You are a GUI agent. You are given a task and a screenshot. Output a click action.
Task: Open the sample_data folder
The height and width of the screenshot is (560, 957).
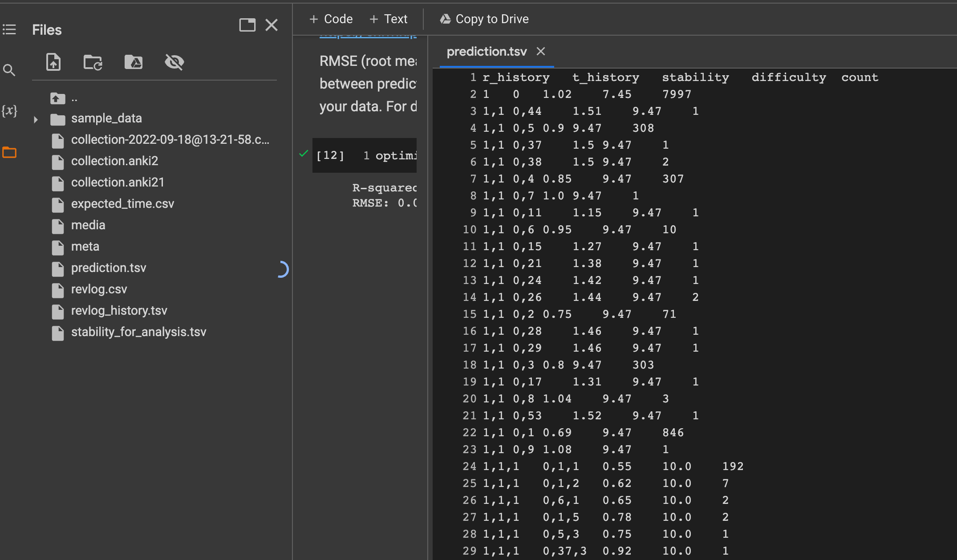(106, 118)
